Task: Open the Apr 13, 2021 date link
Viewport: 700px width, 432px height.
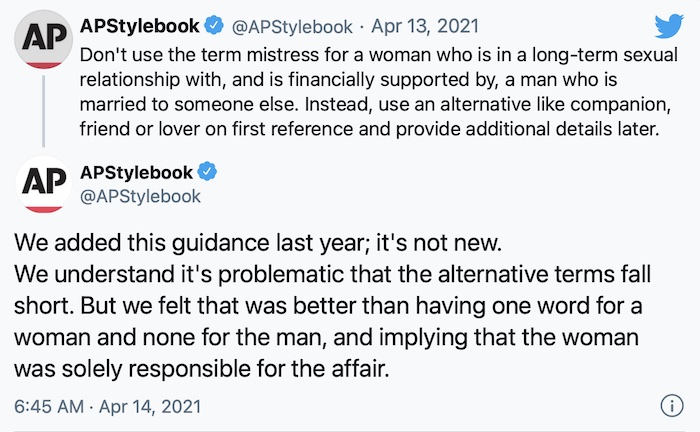Action: pyautogui.click(x=425, y=26)
